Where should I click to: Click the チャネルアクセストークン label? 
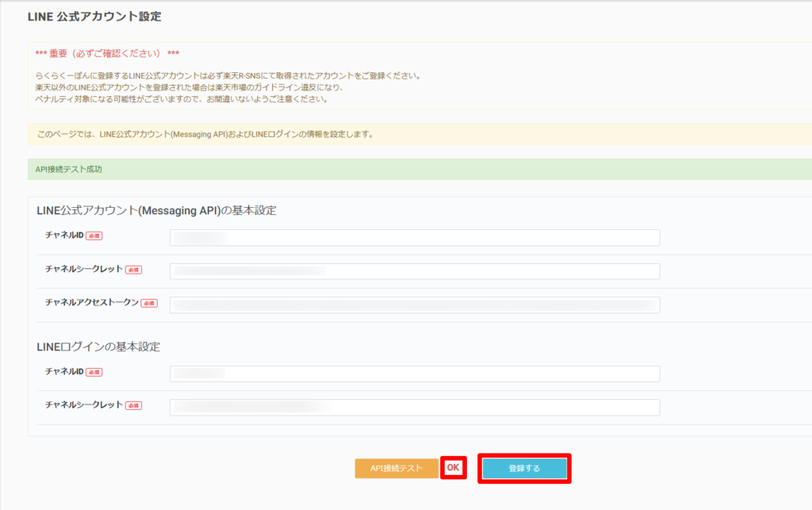92,302
